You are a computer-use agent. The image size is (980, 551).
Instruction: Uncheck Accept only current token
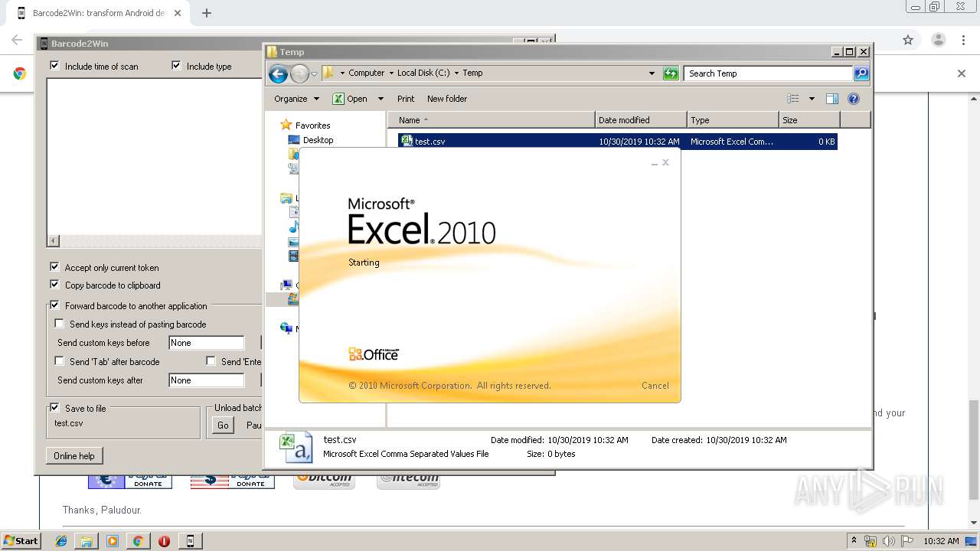coord(54,267)
